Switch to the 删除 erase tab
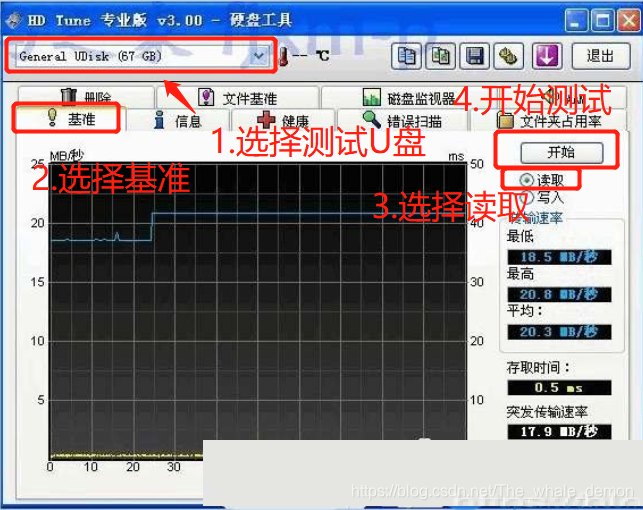The height and width of the screenshot is (510, 643). 86,97
